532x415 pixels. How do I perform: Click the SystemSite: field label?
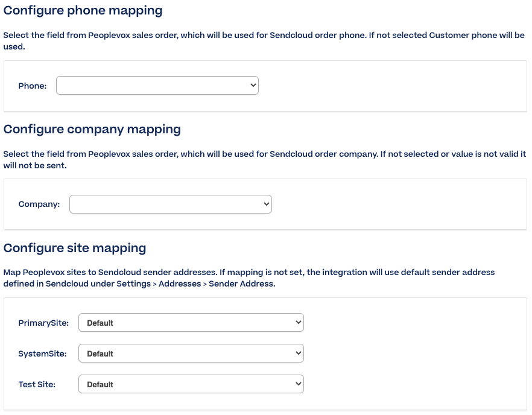pos(42,354)
